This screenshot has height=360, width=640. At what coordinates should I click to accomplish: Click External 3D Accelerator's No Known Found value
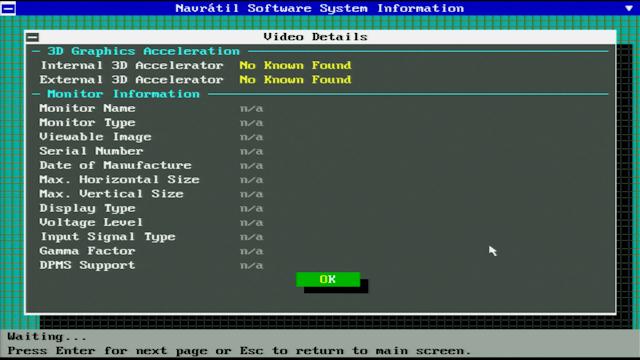[x=295, y=80]
